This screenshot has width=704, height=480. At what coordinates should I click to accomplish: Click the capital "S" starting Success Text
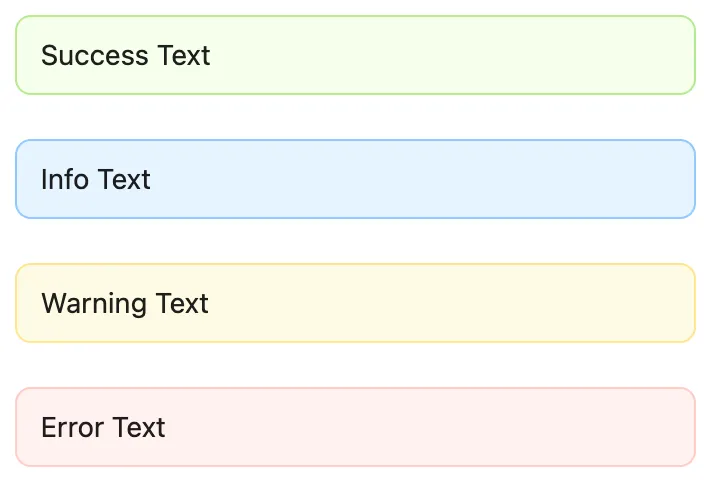(49, 55)
